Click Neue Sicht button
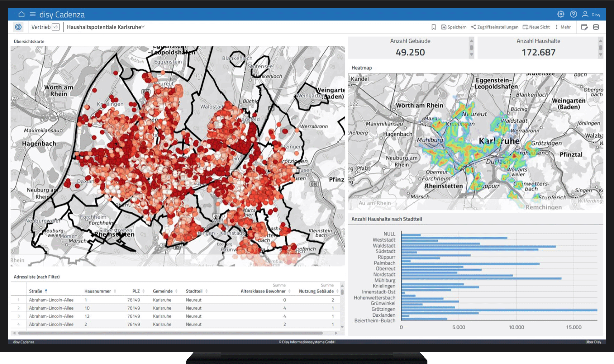The width and height of the screenshot is (614, 364). (x=536, y=27)
